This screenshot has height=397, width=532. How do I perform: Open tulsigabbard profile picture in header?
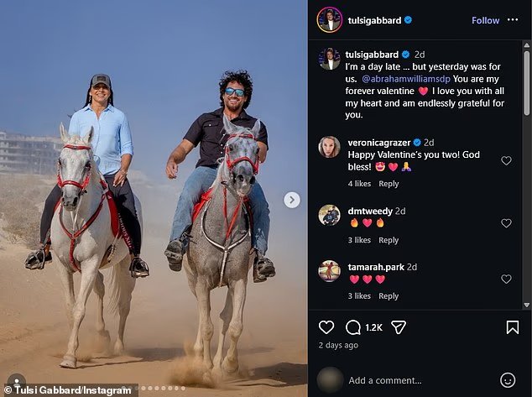[330, 20]
